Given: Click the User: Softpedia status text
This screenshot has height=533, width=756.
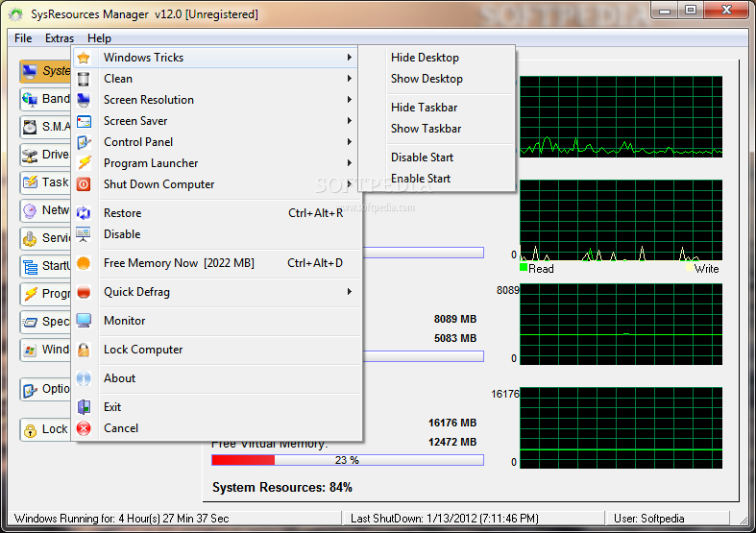Looking at the screenshot, I should (x=649, y=519).
